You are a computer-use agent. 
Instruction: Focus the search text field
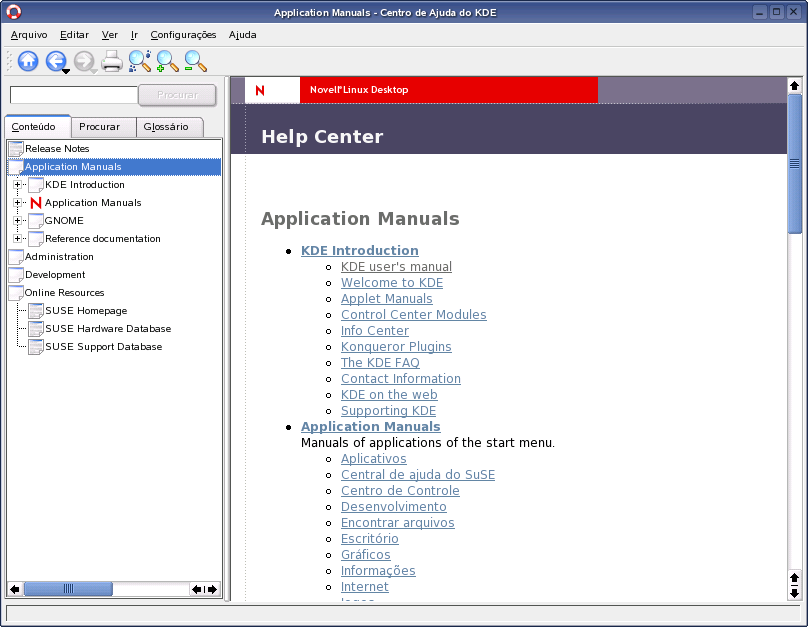coord(74,95)
